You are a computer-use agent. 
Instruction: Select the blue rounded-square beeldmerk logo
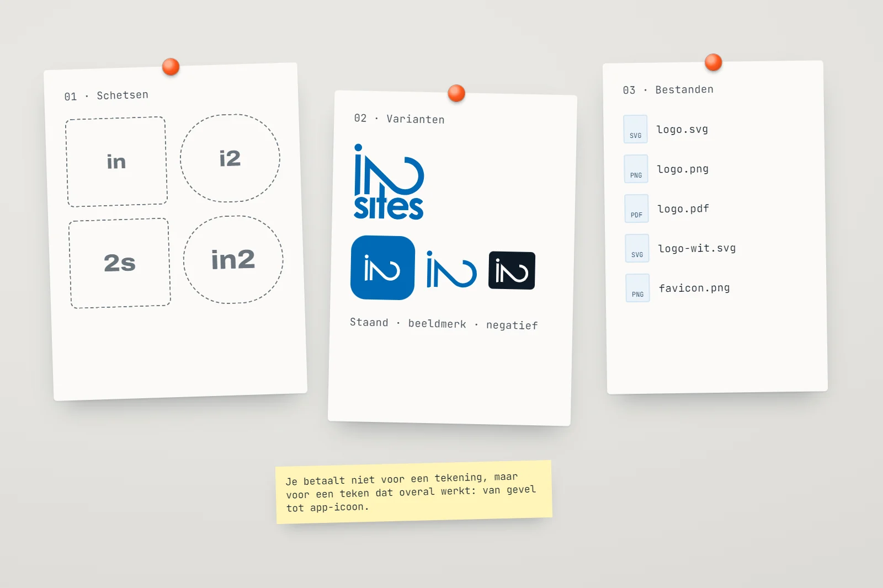pyautogui.click(x=382, y=268)
